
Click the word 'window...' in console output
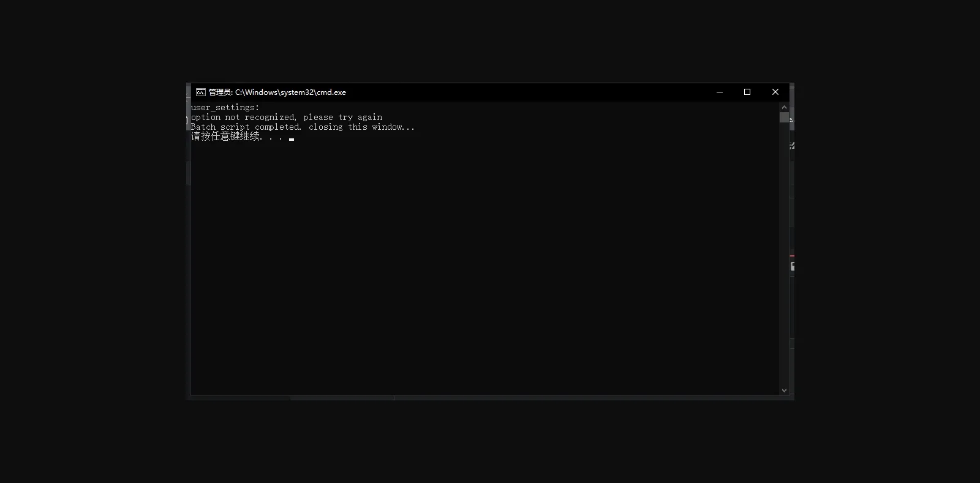coord(393,127)
